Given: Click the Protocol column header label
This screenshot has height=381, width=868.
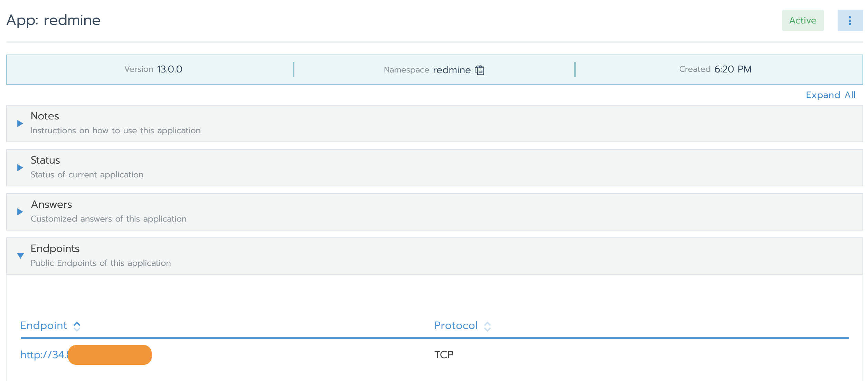Looking at the screenshot, I should (x=456, y=325).
